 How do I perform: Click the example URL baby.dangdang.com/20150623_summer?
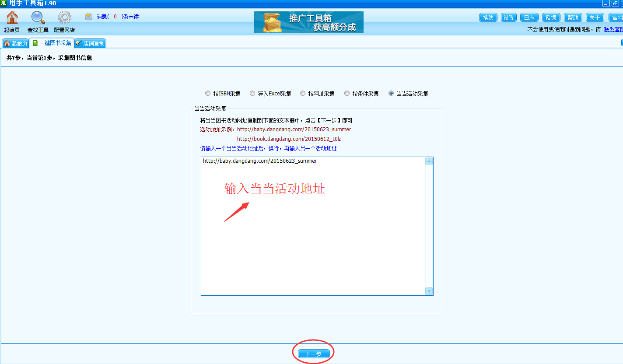tap(294, 129)
